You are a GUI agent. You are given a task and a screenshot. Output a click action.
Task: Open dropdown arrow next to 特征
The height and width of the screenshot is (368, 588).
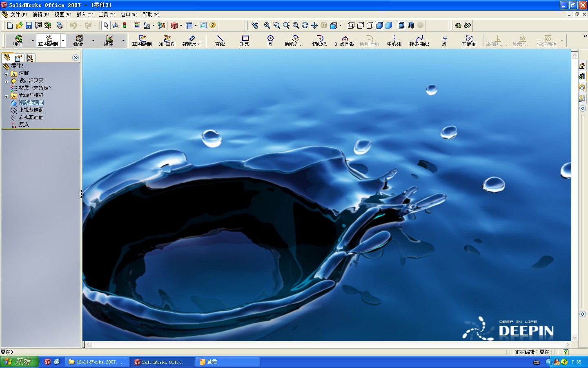coord(33,40)
